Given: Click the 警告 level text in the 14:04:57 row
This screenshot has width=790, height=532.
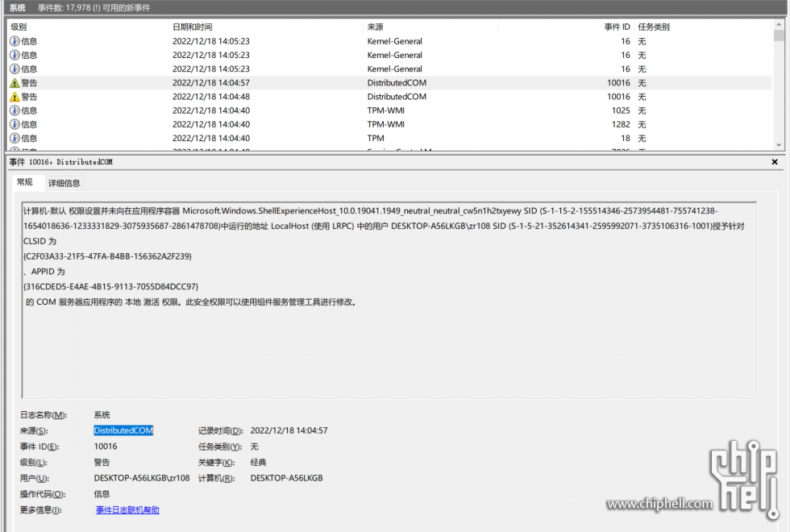Looking at the screenshot, I should [29, 83].
